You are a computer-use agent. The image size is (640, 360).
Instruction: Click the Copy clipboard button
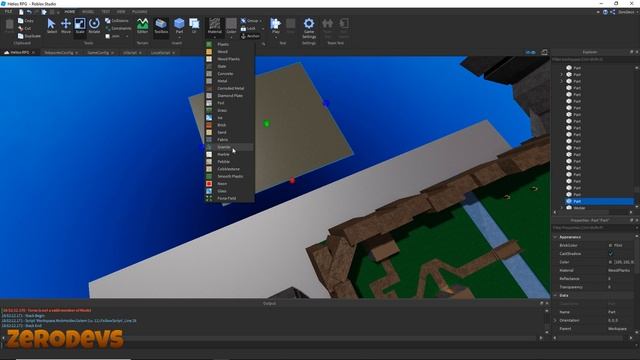pyautogui.click(x=25, y=21)
